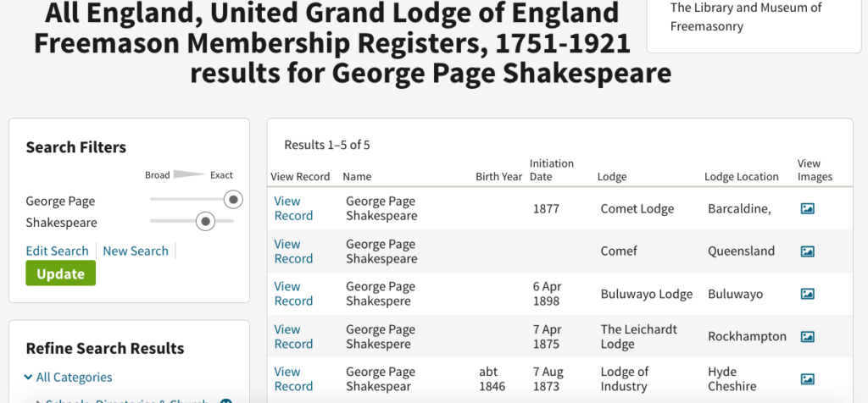View Record for the Hyde Cheshire entry
The width and height of the screenshot is (868, 403).
point(293,379)
